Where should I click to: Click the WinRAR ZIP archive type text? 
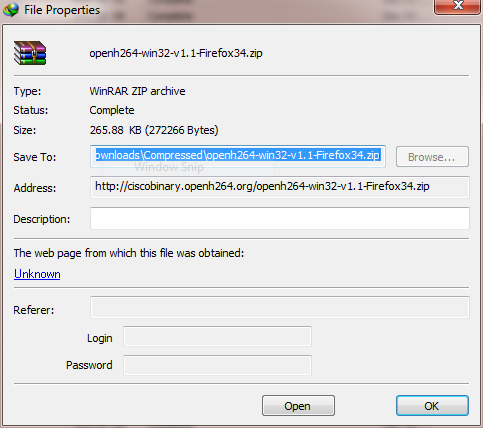(x=137, y=91)
